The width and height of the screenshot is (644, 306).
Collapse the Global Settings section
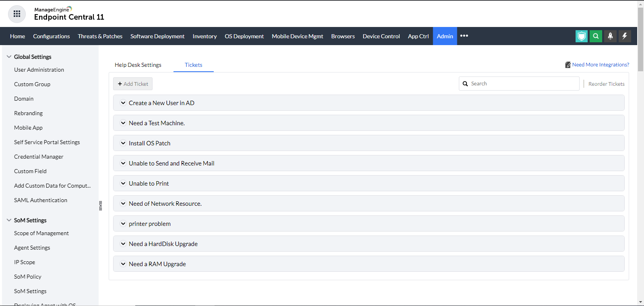tap(9, 57)
